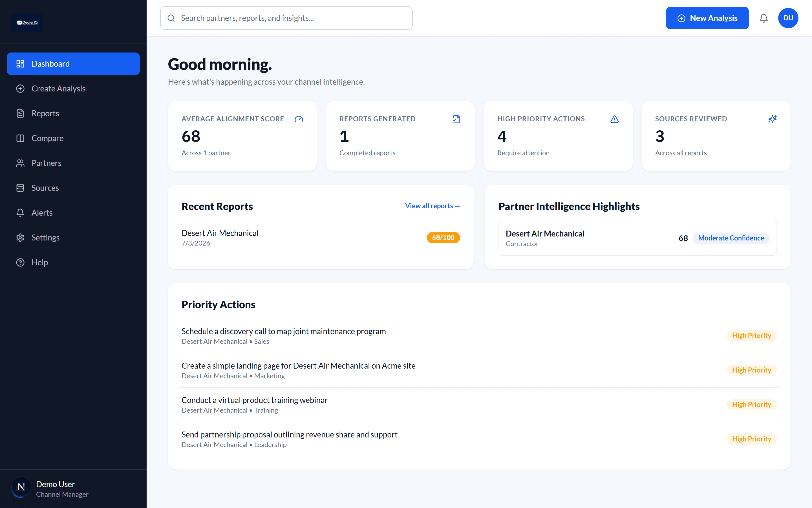812x508 pixels.
Task: Open the partnership proposal priority action
Action: [479, 439]
